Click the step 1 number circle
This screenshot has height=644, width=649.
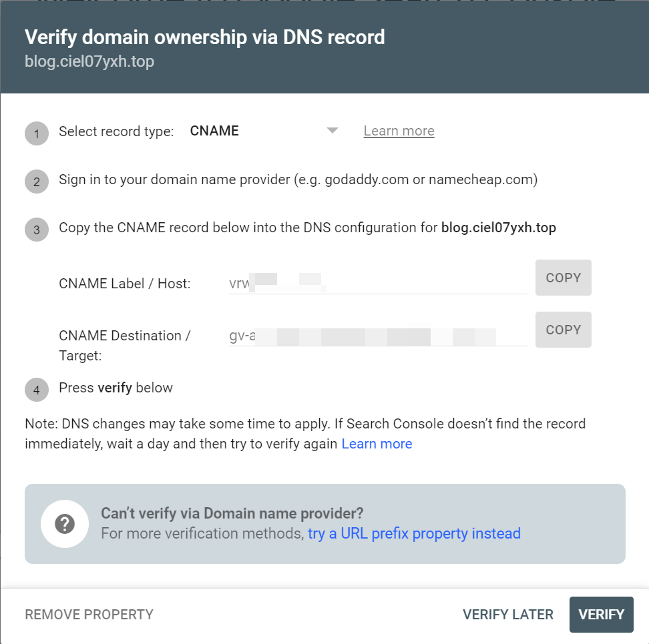tap(37, 133)
